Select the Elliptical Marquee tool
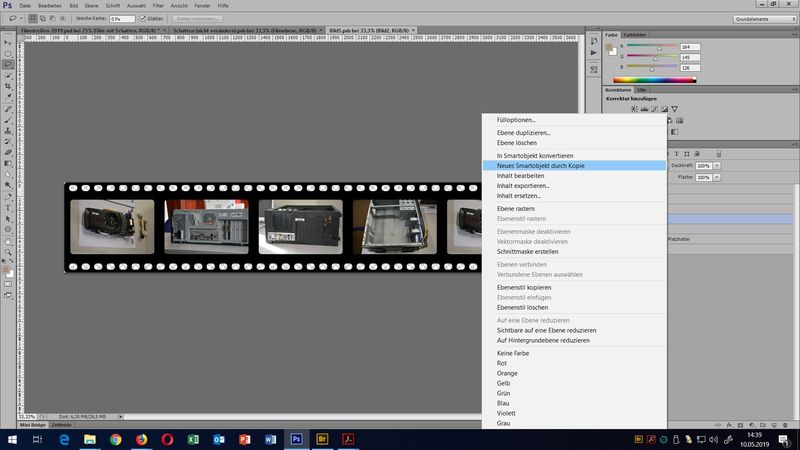Screen dimensions: 800x450 (x=8, y=53)
